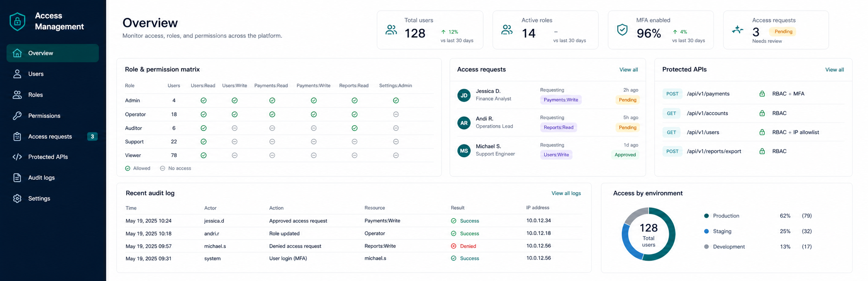Click the May 19, 2025 09:31 timestamp
The image size is (868, 281).
(x=148, y=259)
